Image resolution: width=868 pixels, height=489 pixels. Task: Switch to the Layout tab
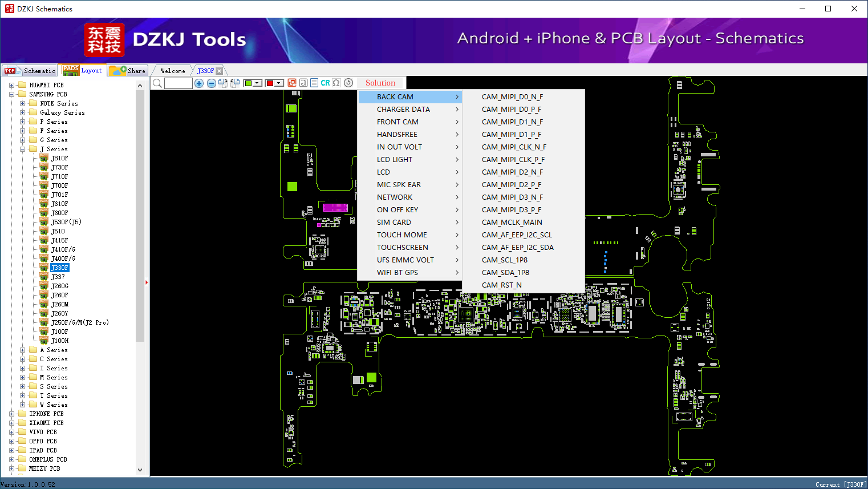tap(82, 70)
